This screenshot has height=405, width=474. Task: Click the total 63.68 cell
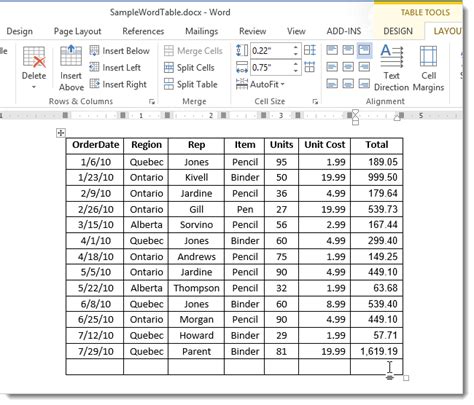377,288
